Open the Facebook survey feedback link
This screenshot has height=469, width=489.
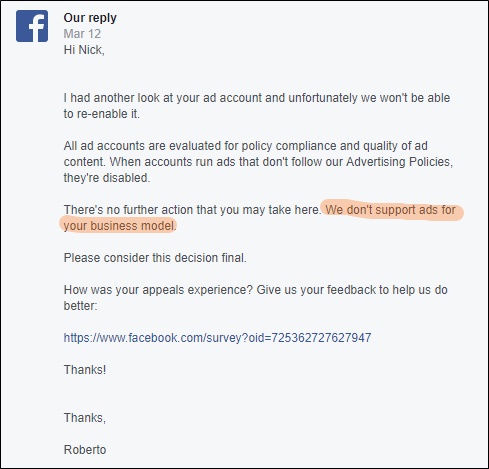tap(217, 338)
